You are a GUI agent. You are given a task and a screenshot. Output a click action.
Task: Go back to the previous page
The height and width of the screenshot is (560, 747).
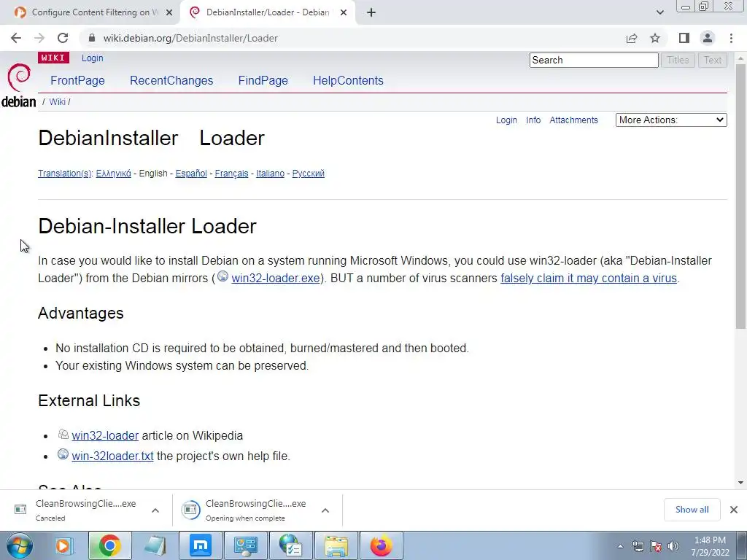pyautogui.click(x=16, y=38)
